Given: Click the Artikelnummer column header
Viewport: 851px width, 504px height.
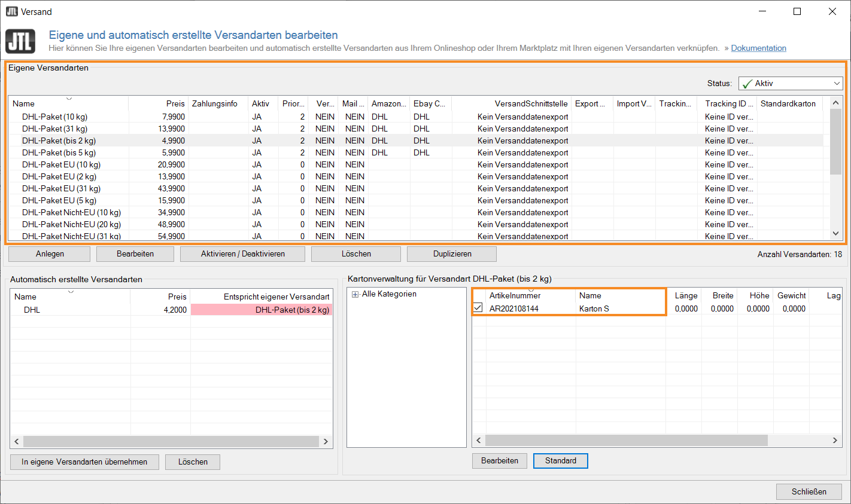Looking at the screenshot, I should point(531,295).
